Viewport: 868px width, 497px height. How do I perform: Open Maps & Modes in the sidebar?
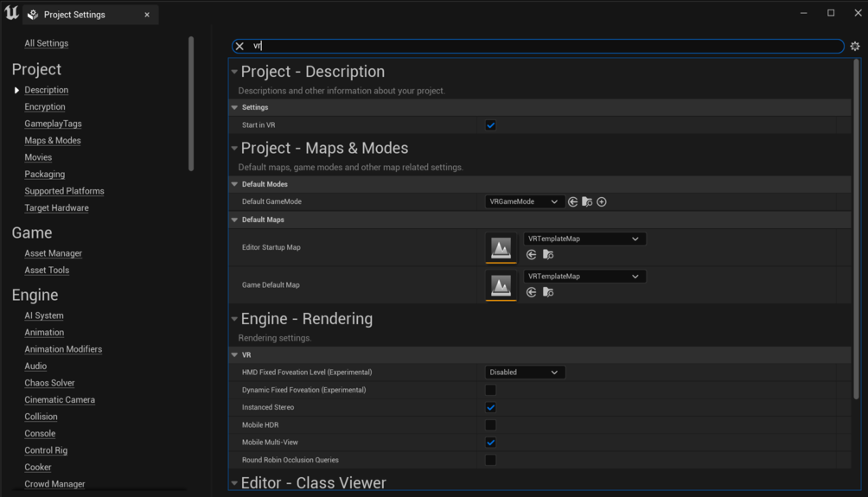coord(53,141)
